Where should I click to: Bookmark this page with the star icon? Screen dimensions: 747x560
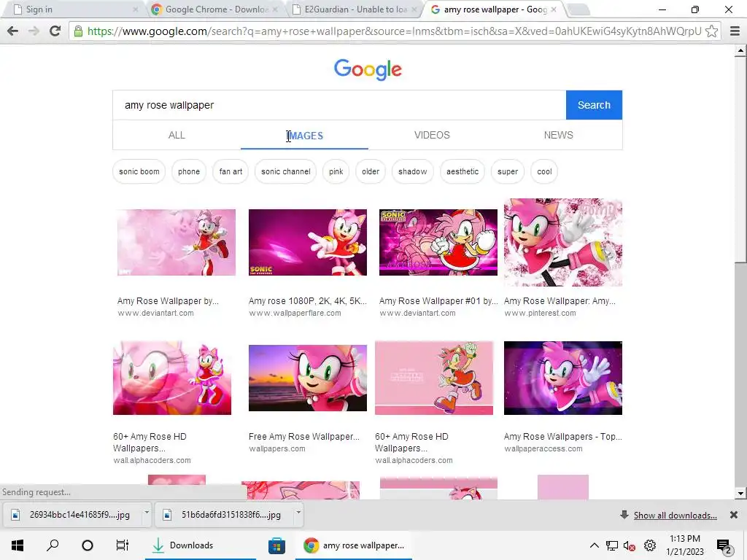pos(711,31)
